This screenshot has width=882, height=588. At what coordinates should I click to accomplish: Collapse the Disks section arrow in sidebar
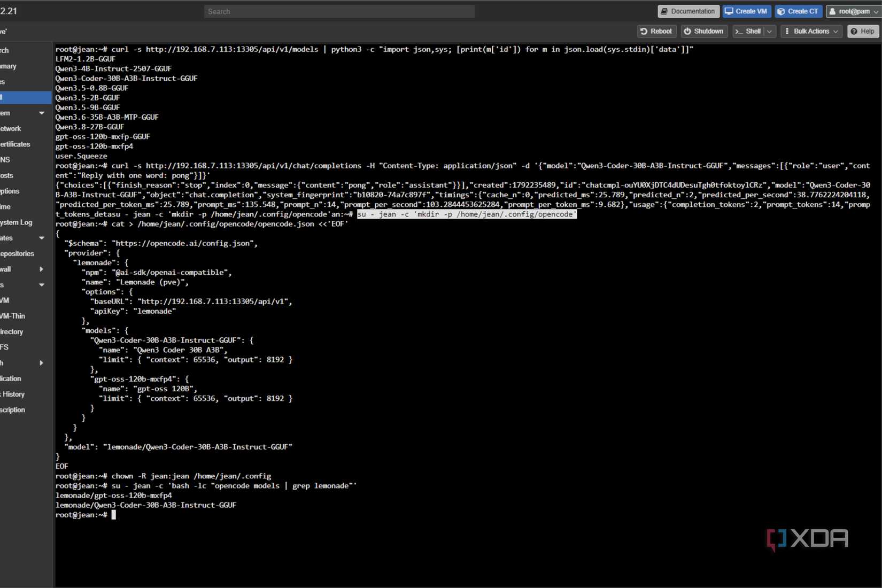[42, 285]
